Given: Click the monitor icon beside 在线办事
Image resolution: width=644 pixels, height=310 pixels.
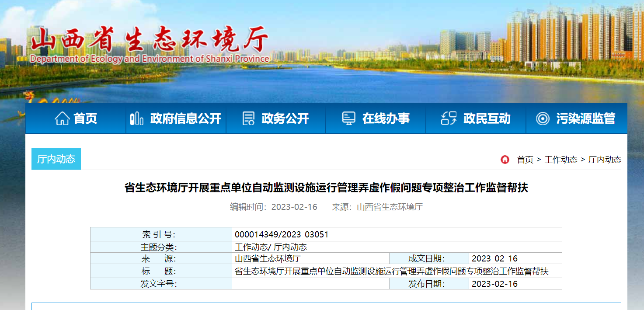Looking at the screenshot, I should (348, 118).
